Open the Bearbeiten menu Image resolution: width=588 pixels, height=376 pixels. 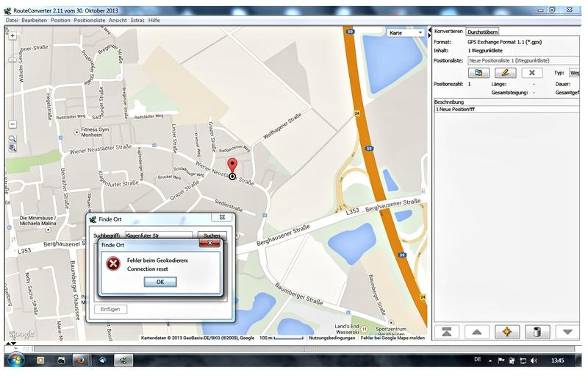34,21
